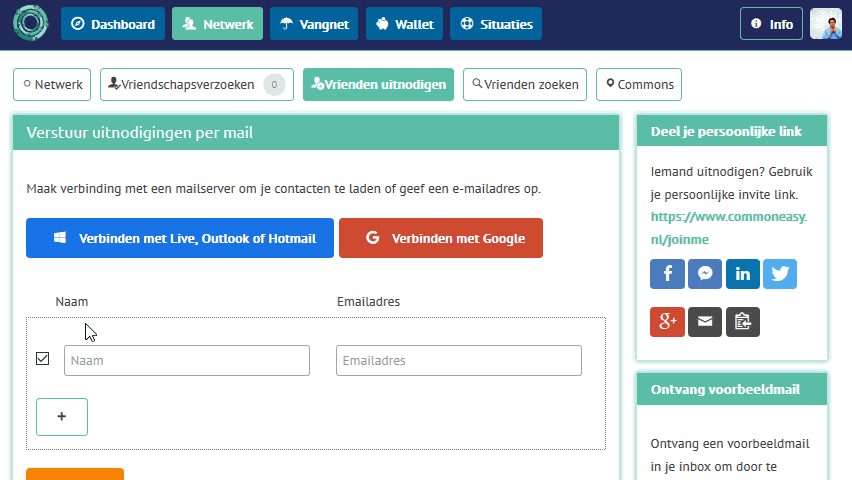Select the Vrienden zoeken tab
Viewport: 852px width, 480px height.
525,85
